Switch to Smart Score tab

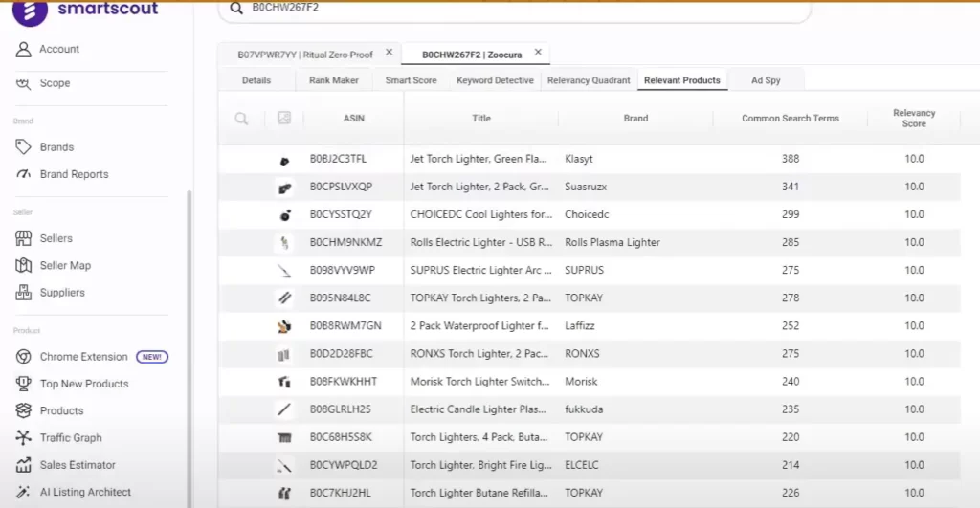coord(411,80)
